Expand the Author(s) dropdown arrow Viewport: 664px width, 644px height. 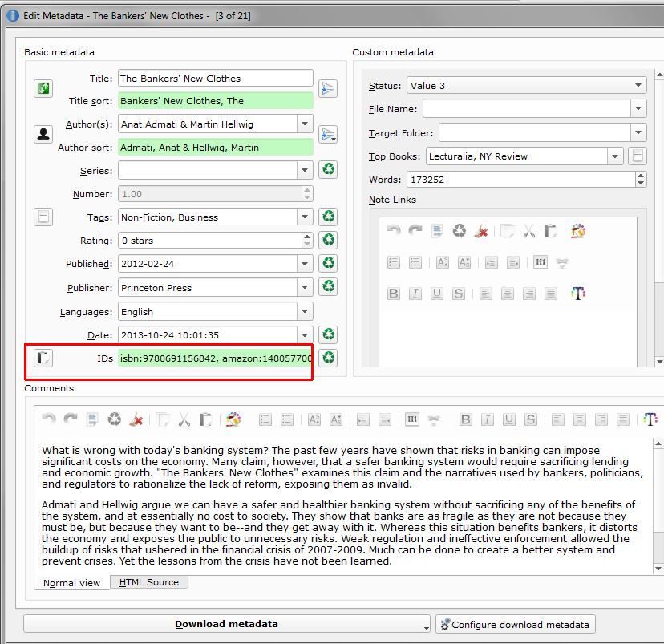[x=305, y=124]
